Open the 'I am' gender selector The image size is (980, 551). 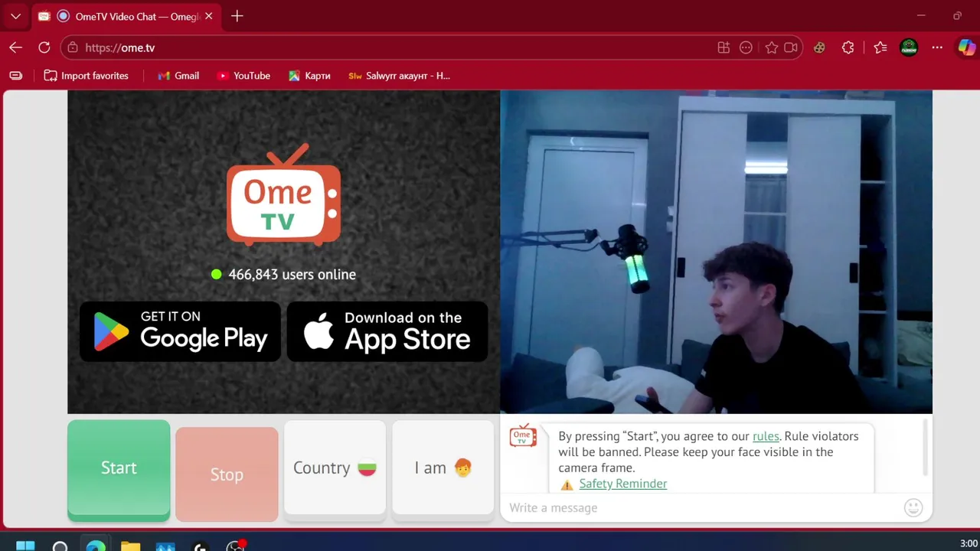pyautogui.click(x=443, y=468)
